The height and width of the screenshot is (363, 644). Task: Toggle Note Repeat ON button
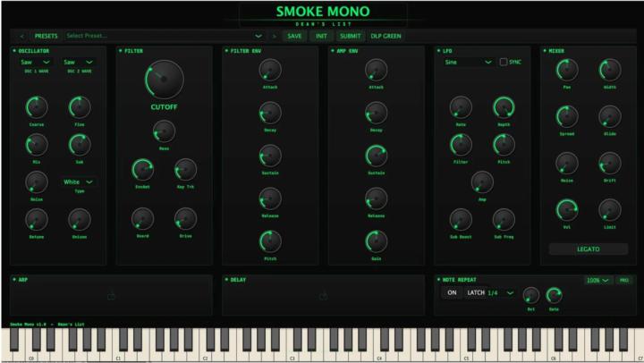click(x=452, y=292)
